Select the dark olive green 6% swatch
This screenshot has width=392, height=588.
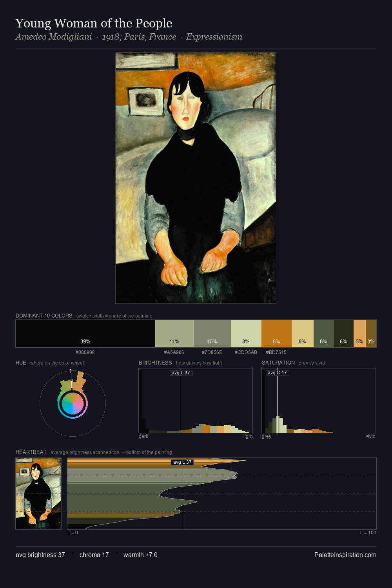(323, 334)
